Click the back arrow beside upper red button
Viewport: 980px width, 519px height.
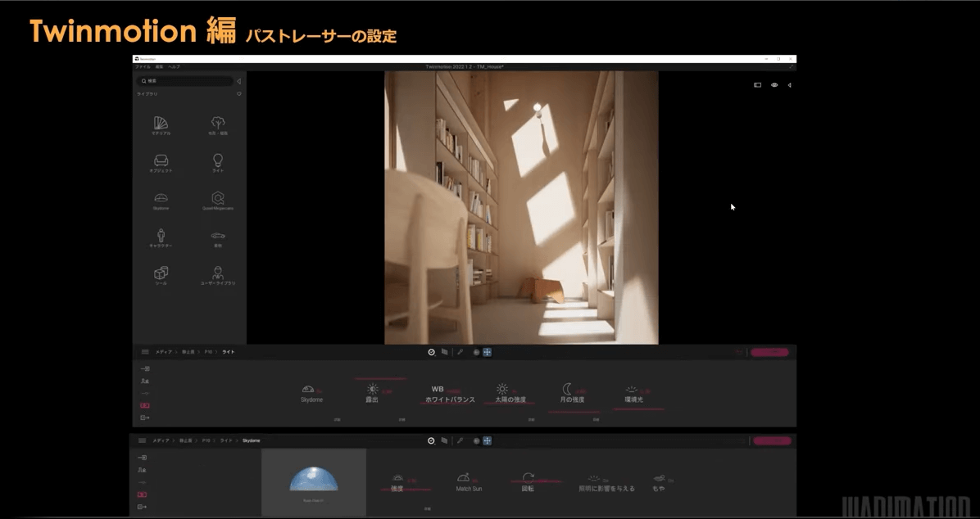[739, 352]
